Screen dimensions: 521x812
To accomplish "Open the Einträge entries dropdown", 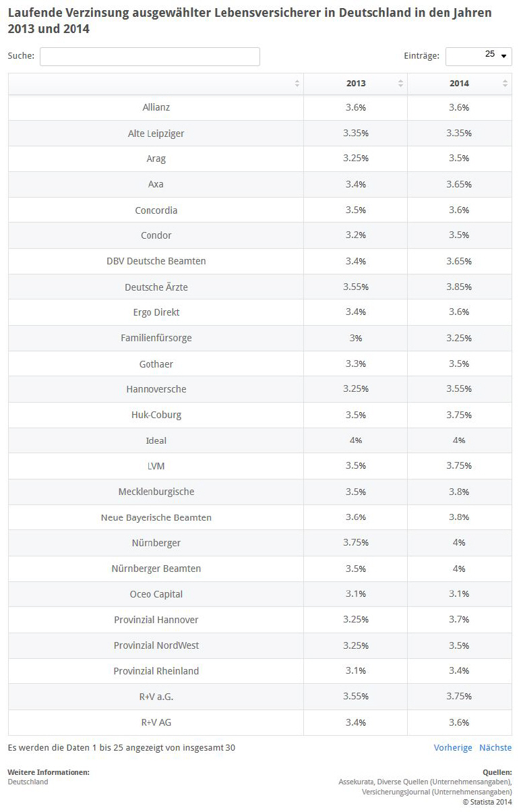I will [479, 56].
